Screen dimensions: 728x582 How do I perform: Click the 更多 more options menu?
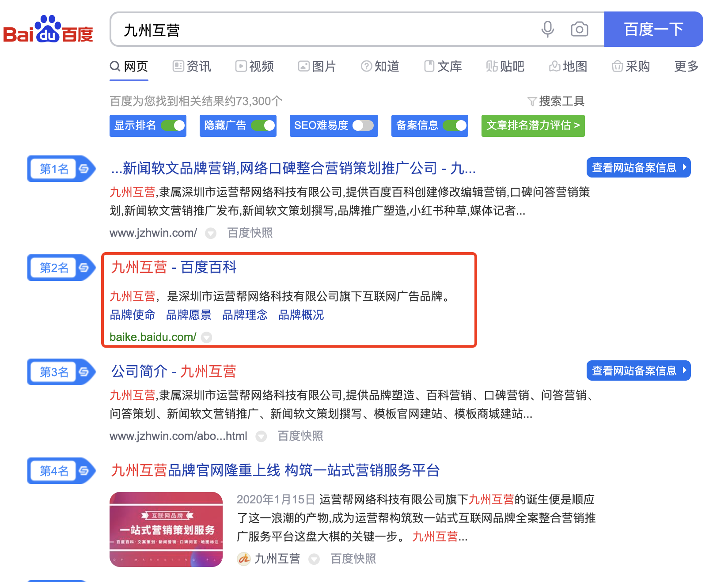[x=685, y=67]
